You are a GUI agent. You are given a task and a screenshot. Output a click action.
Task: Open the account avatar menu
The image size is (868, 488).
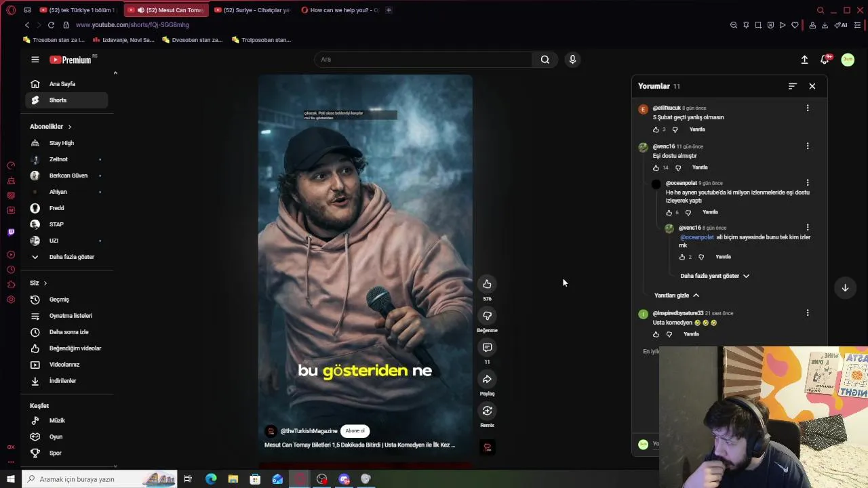pos(848,60)
